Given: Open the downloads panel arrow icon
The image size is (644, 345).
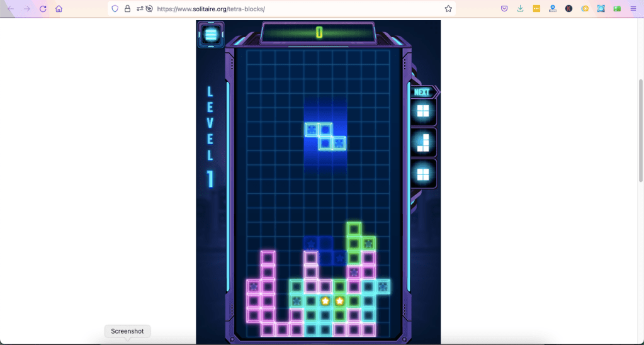Looking at the screenshot, I should pyautogui.click(x=520, y=9).
